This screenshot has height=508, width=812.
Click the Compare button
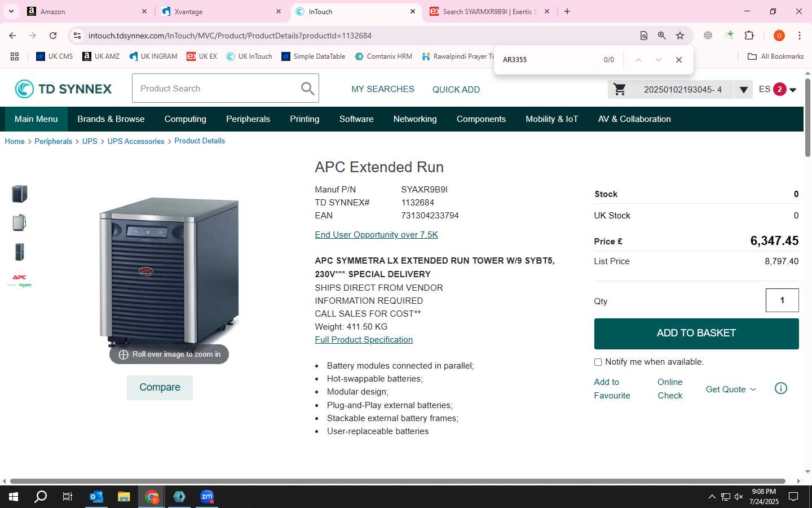pyautogui.click(x=160, y=387)
